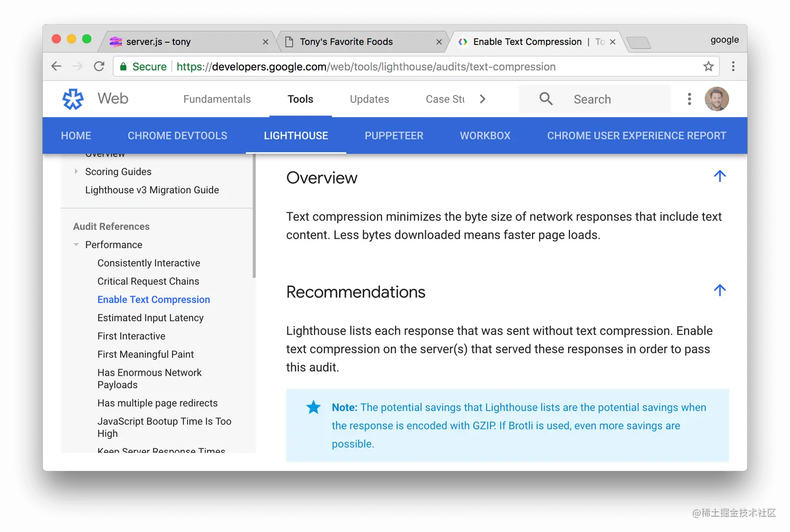The height and width of the screenshot is (532, 790).
Task: Bookmark this page with the star icon
Action: tap(708, 66)
